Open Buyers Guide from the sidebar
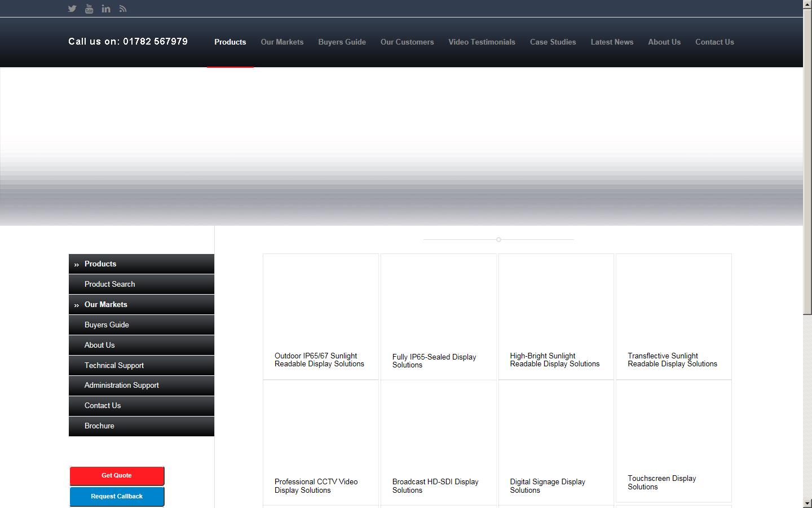 coord(107,325)
